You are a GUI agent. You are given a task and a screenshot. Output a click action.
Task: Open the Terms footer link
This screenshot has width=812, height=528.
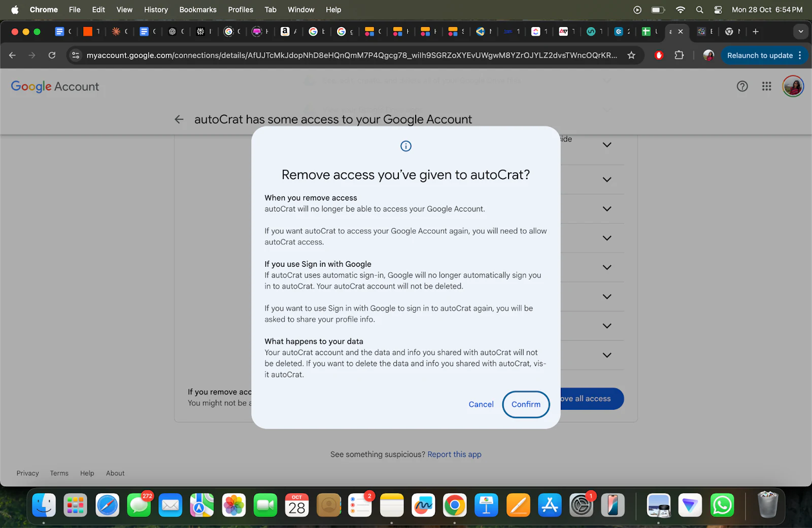pos(59,473)
